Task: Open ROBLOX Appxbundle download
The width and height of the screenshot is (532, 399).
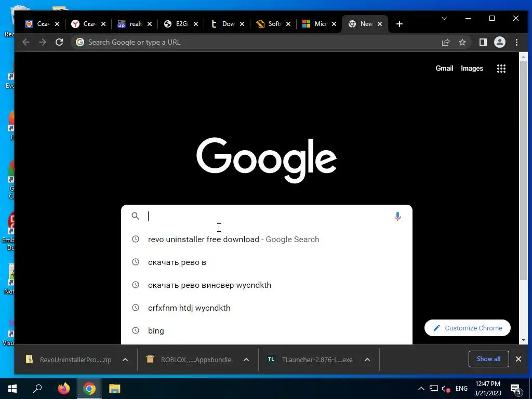Action: pos(190,360)
